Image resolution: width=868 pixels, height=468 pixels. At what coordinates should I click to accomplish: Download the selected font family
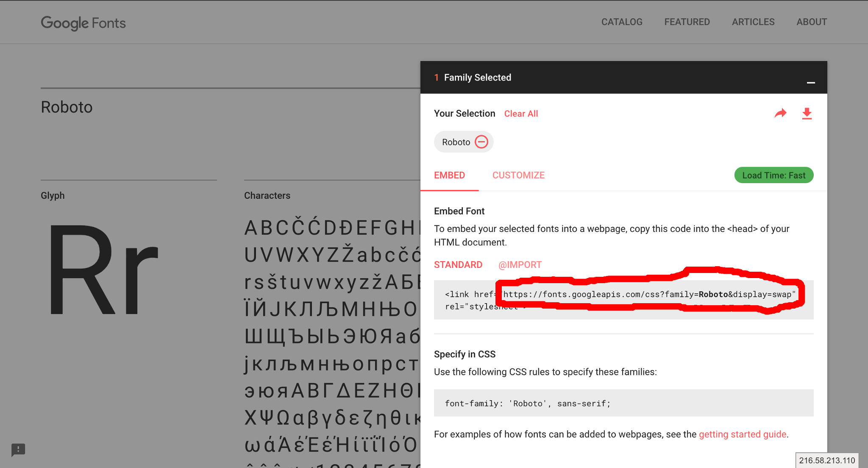click(807, 114)
